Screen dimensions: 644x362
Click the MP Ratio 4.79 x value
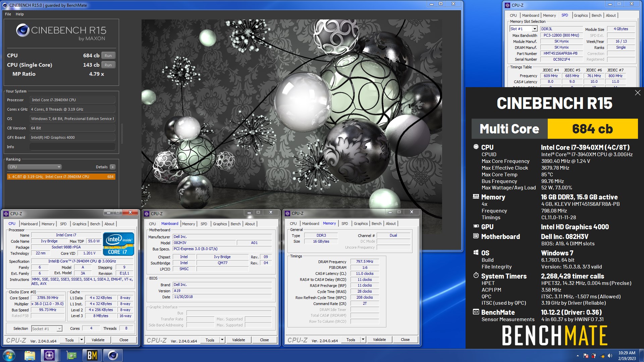coord(96,74)
